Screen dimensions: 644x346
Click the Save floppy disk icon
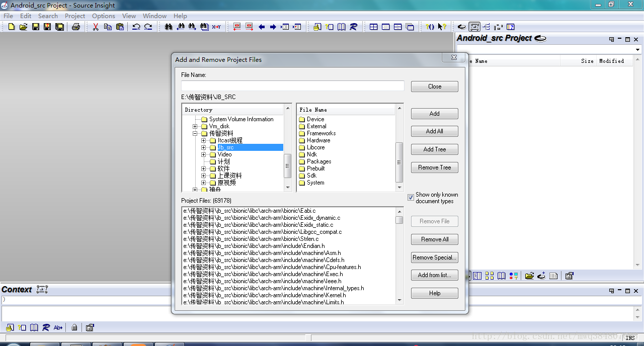coord(36,27)
